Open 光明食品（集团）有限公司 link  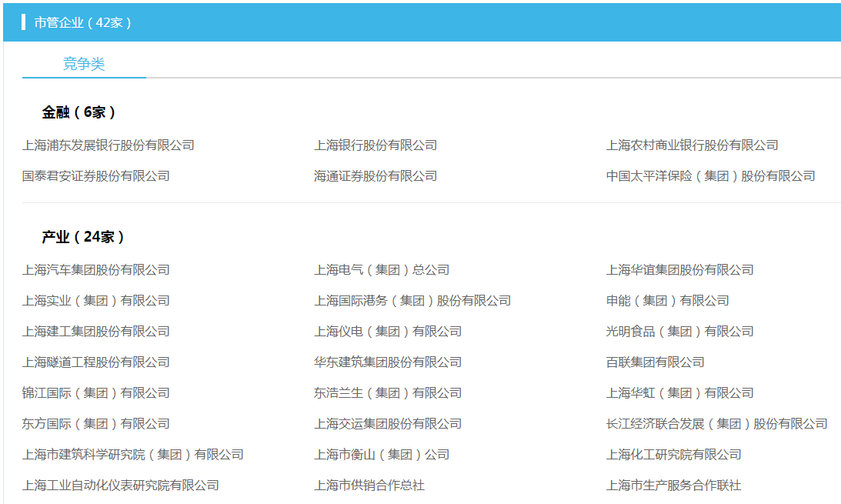click(680, 332)
